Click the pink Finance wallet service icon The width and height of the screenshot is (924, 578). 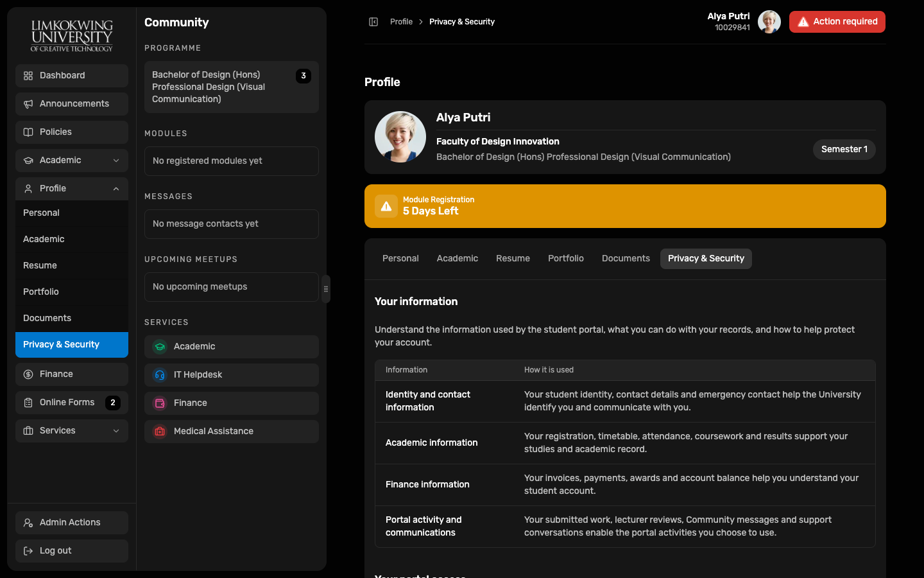tap(160, 403)
